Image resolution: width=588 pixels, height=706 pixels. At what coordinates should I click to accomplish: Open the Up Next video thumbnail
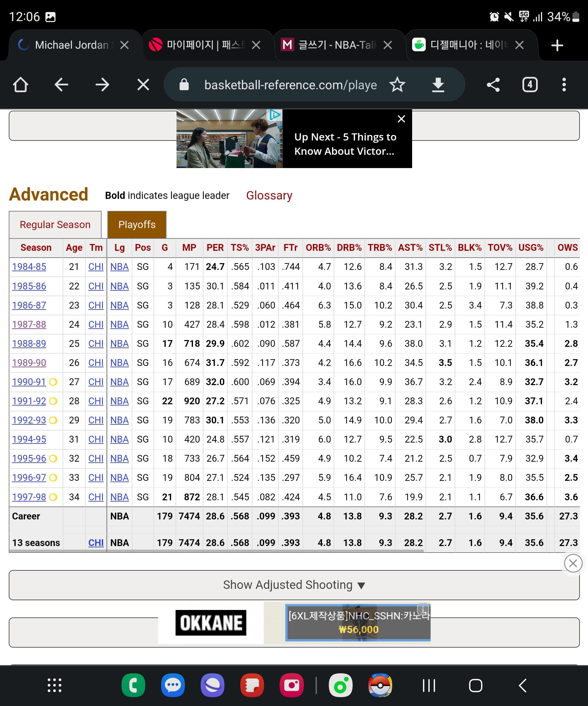point(229,139)
